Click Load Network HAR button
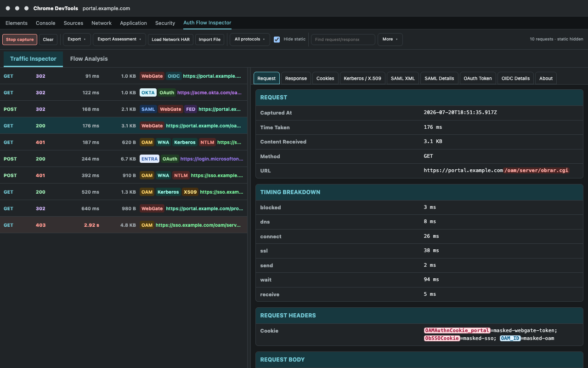The width and height of the screenshot is (588, 368). coord(170,40)
